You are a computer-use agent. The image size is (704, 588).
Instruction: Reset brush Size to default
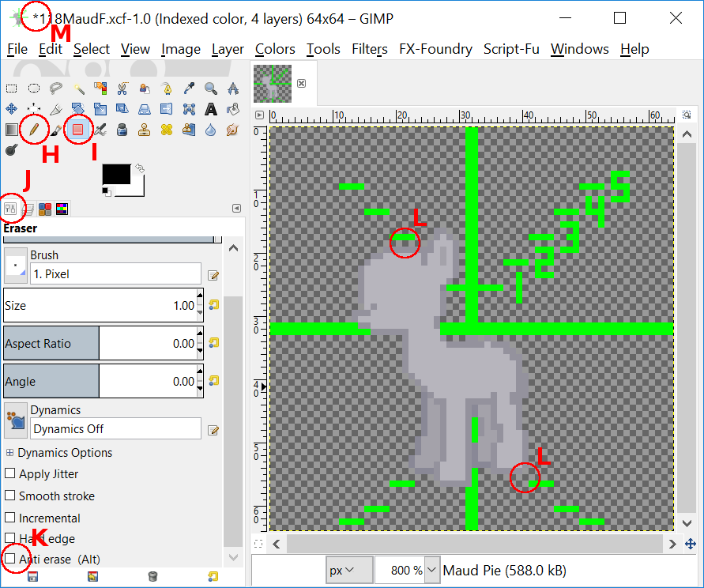tap(213, 305)
